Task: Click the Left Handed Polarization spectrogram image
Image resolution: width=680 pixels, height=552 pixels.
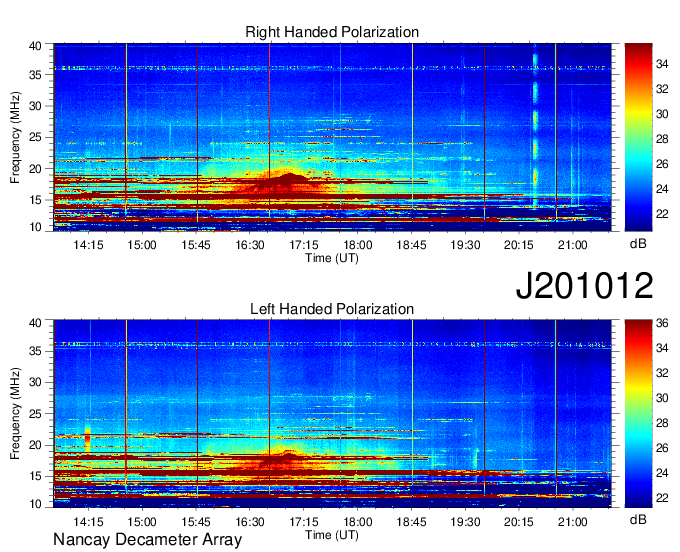Action: (x=332, y=414)
